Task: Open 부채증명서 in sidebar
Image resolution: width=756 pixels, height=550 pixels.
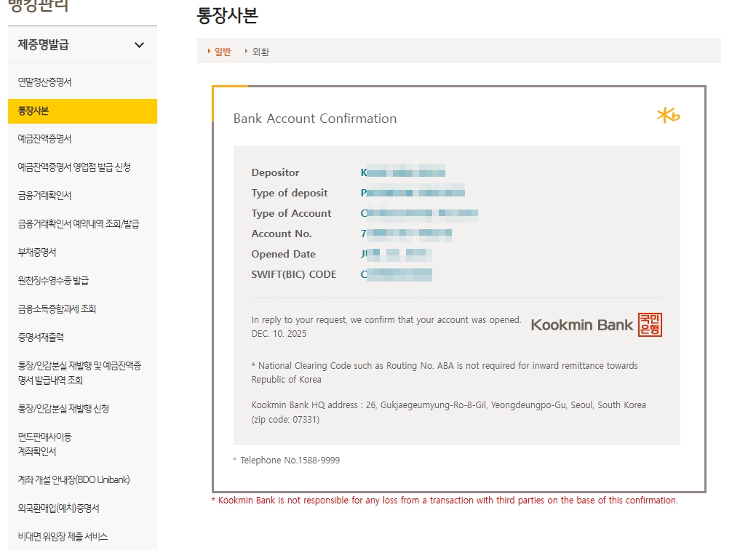Action: (37, 252)
